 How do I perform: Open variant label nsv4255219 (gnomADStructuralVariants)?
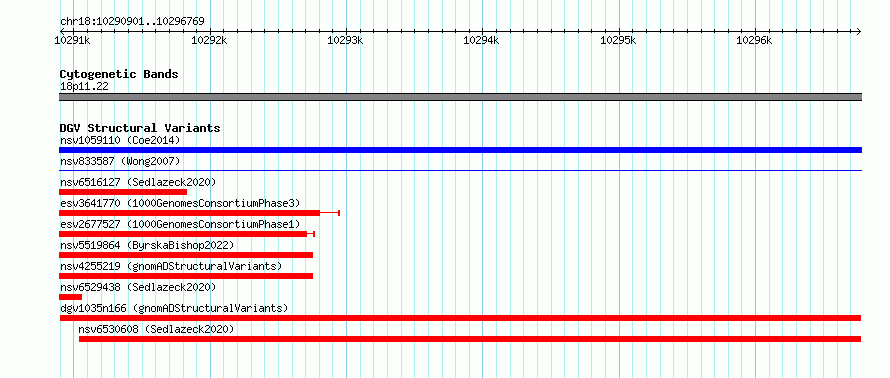point(171,266)
